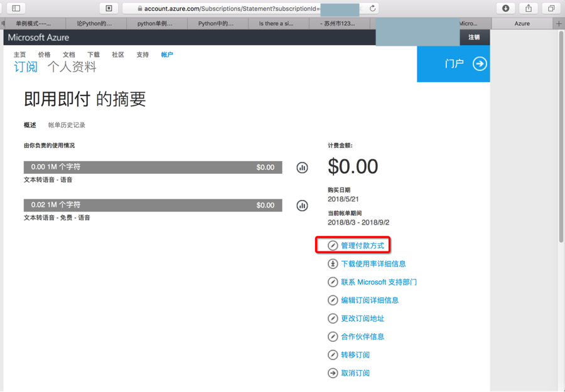
Task: Click the 0.02 1M 个字符 usage bar
Action: pyautogui.click(x=153, y=205)
